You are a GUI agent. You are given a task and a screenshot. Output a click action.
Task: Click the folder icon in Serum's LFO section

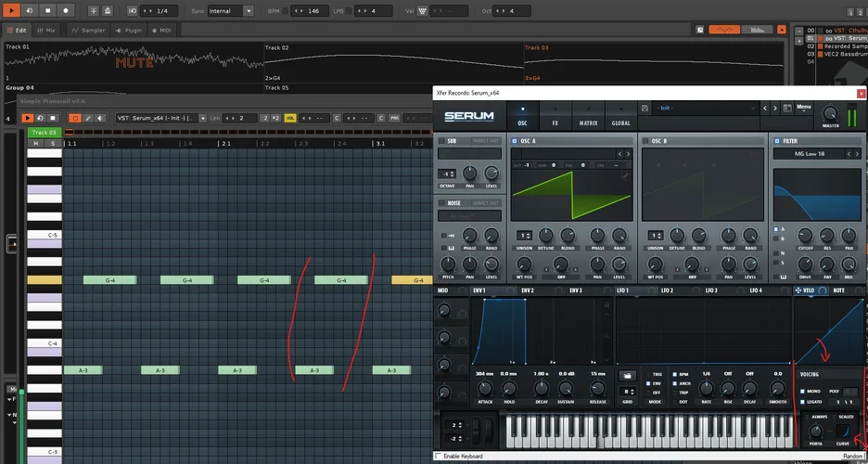628,375
